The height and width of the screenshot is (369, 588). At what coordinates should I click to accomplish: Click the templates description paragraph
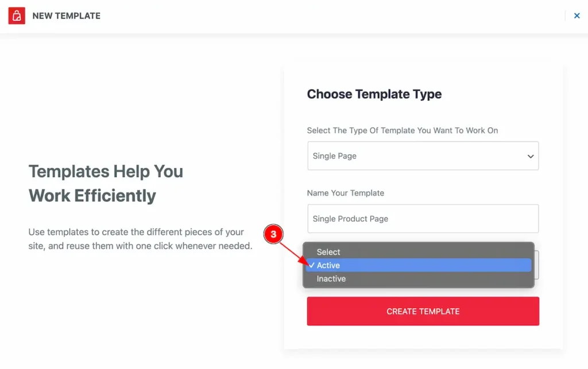[x=140, y=239]
